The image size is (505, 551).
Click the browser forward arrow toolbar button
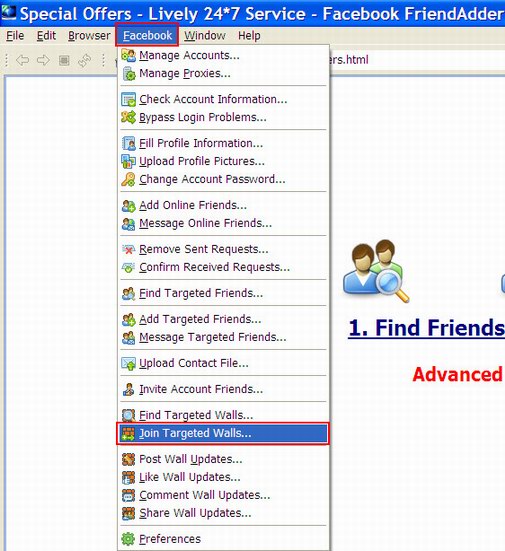point(43,60)
